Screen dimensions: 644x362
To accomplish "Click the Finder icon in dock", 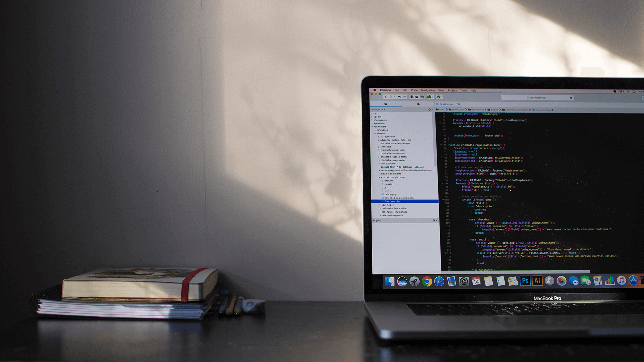I will pyautogui.click(x=390, y=281).
